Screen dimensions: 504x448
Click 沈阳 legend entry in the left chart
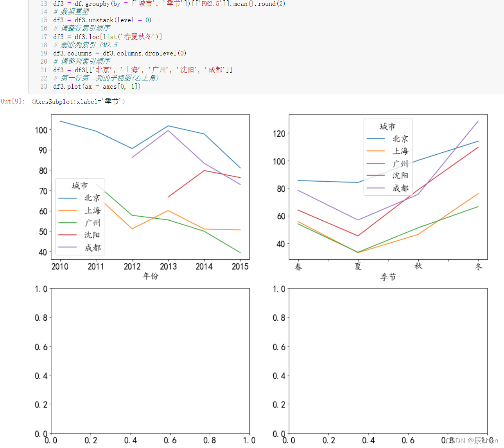[79, 235]
